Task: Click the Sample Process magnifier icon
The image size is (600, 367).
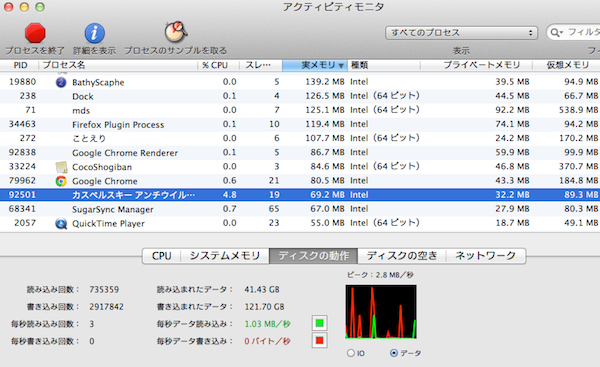Action: (176, 32)
